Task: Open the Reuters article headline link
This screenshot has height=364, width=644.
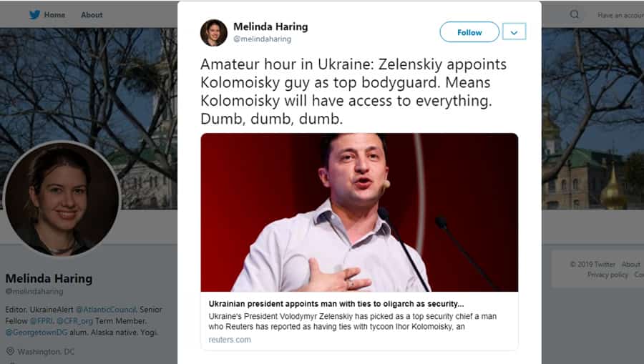Action: [336, 304]
